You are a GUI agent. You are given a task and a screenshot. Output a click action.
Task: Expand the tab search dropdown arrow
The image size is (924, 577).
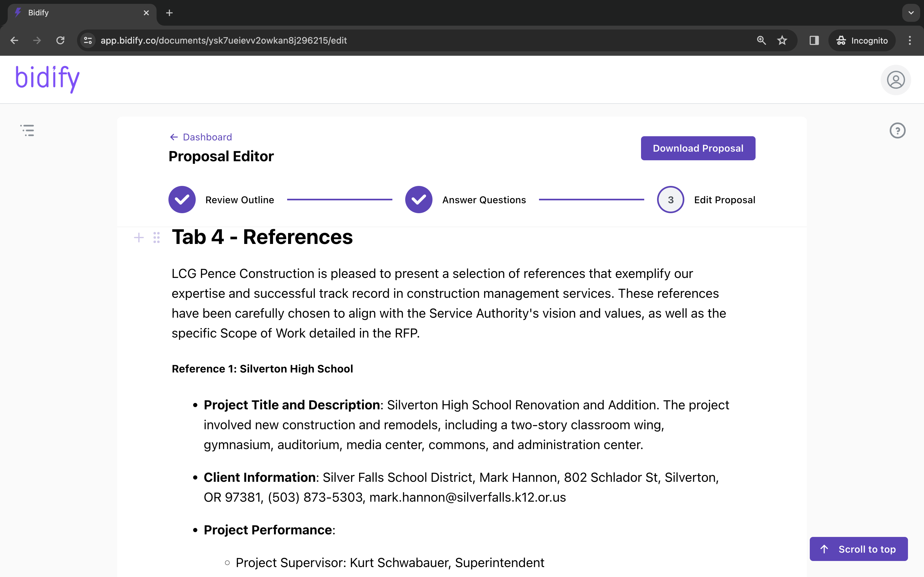point(911,13)
